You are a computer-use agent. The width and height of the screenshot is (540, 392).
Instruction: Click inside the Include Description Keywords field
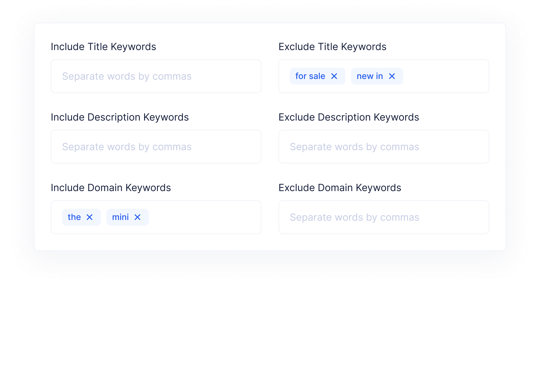156,147
